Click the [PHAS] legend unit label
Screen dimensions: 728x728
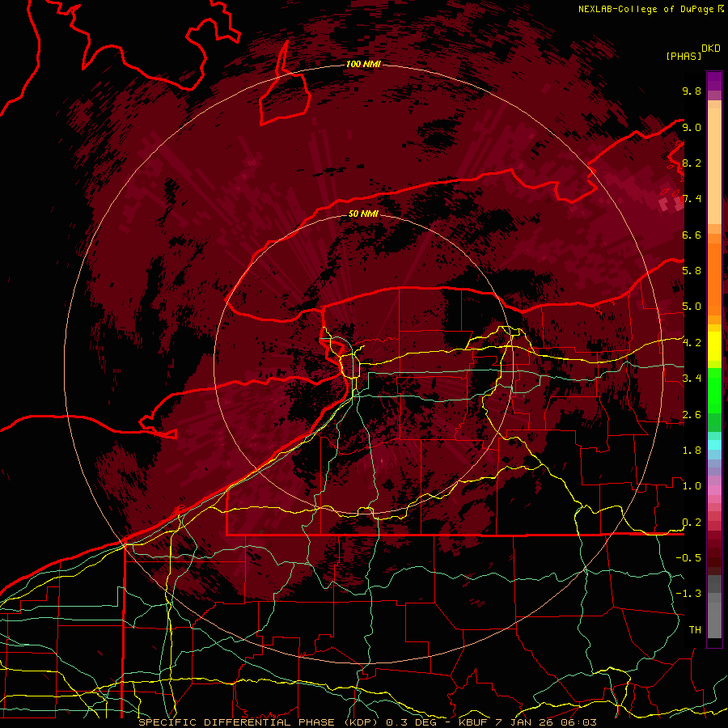coord(684,56)
